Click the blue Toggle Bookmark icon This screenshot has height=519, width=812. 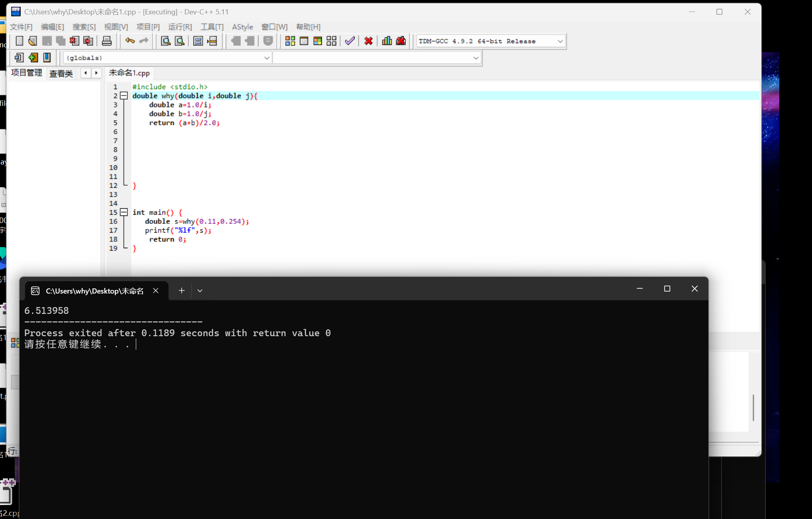coord(47,58)
